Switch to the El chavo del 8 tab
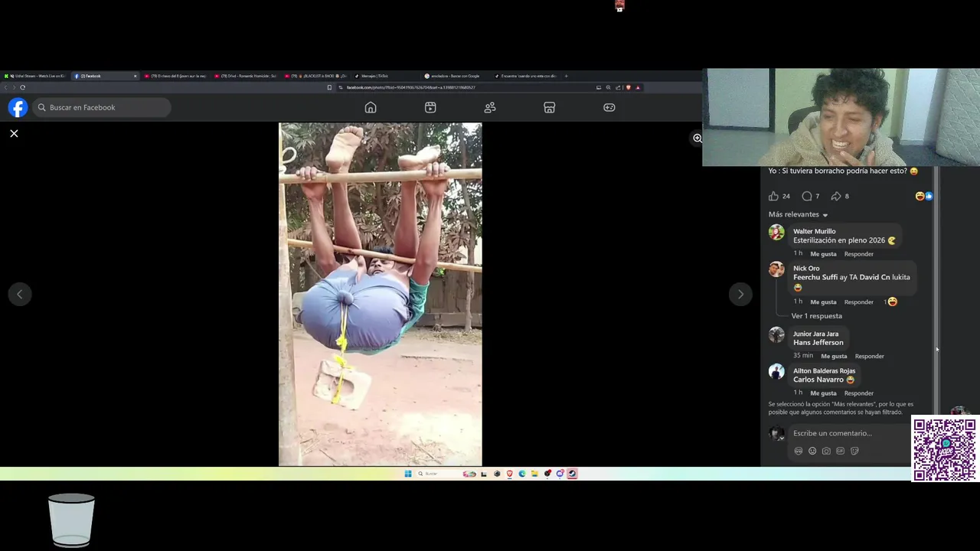Screen dimensions: 980x551 tap(177, 76)
